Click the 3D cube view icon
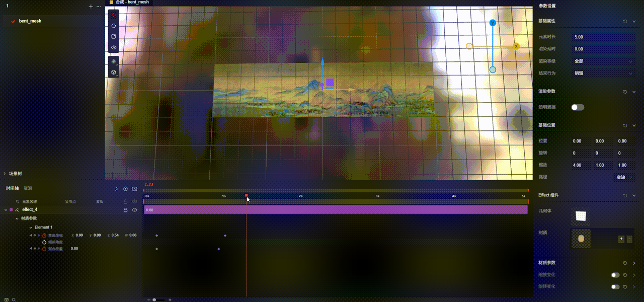 pos(114,72)
